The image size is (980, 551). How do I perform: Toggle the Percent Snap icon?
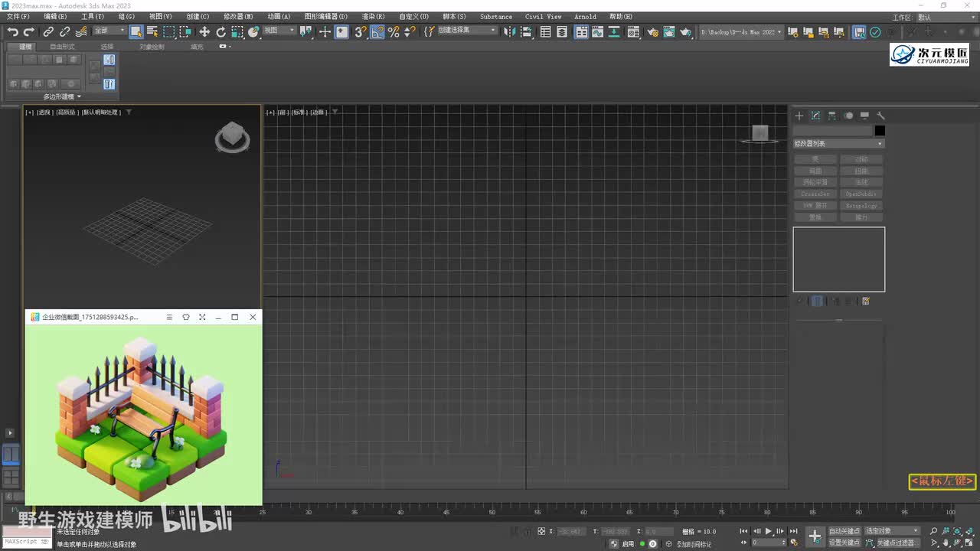click(x=394, y=31)
